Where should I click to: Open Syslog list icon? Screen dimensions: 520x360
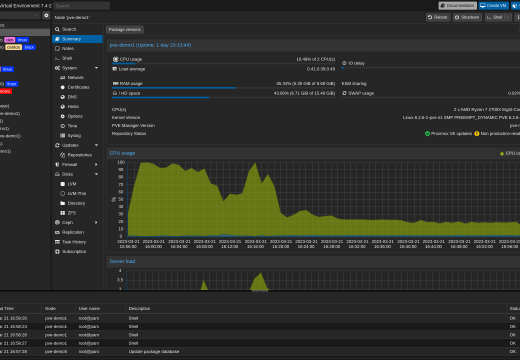coord(62,136)
